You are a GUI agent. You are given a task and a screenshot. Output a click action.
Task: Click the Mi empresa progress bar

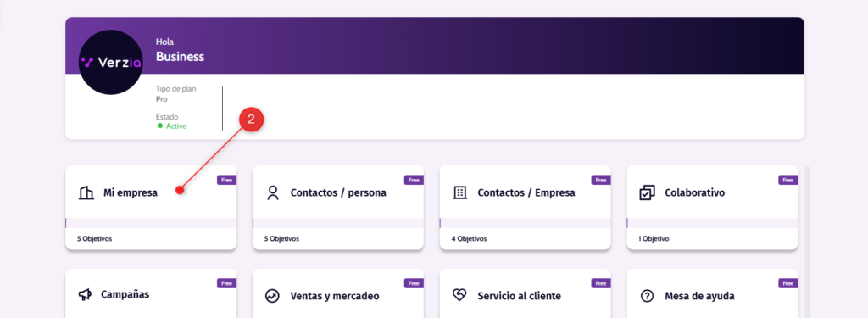(x=151, y=223)
